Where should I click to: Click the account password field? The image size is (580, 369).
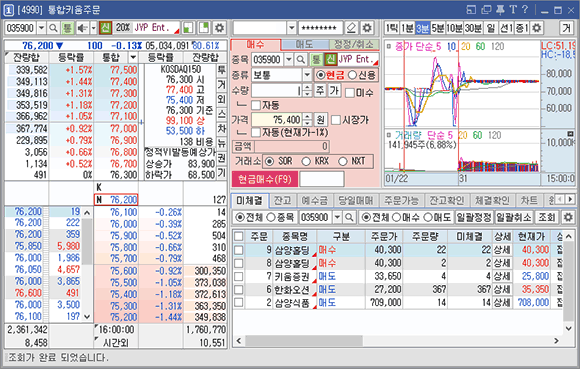[320, 28]
